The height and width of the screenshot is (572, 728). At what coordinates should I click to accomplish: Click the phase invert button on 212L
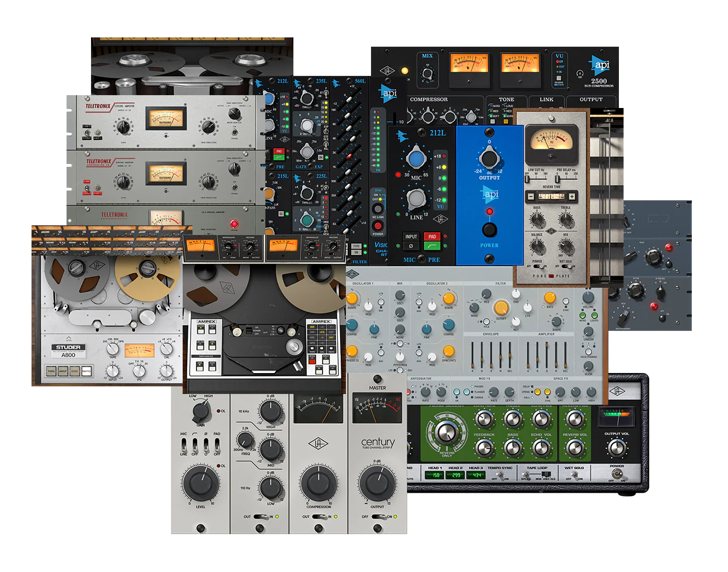pos(411,246)
